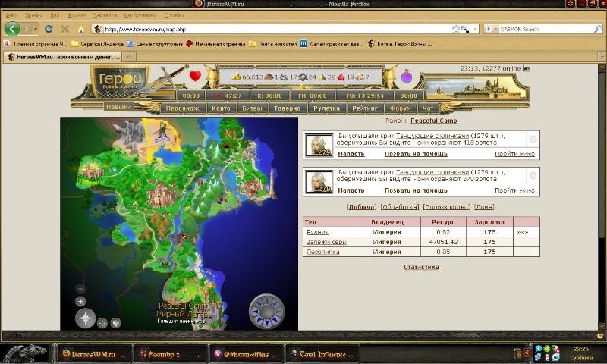Click Позвать на помощь on the 370 gold hunt
607x364 pixels.
[416, 190]
